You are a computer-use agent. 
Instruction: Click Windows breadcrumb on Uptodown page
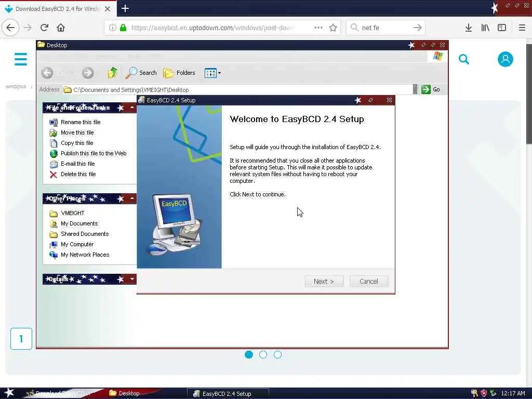tap(16, 87)
